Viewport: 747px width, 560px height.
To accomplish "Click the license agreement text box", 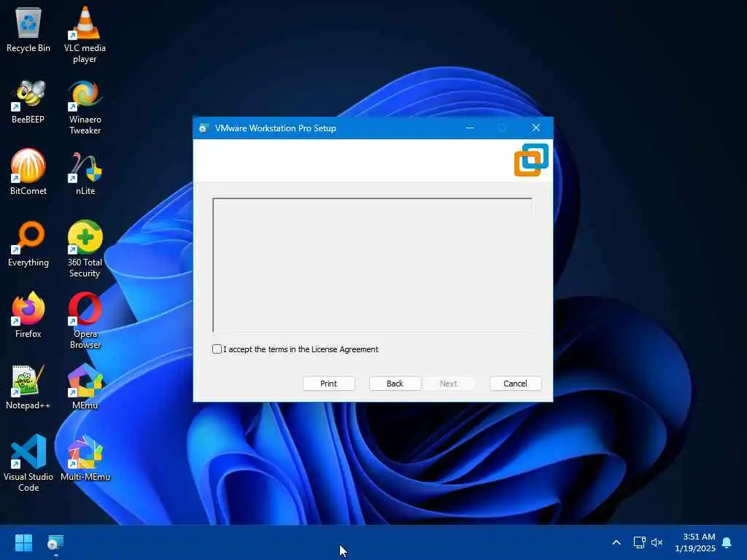I will 373,265.
